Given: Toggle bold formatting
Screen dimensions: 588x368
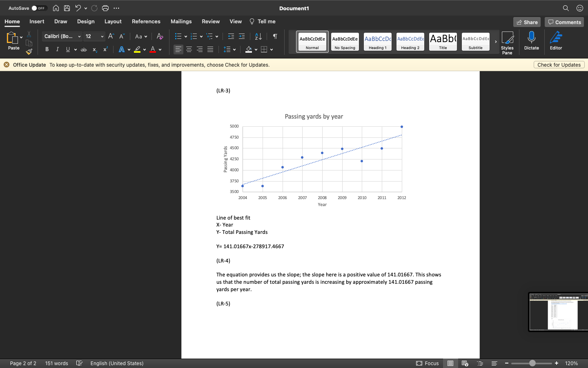Looking at the screenshot, I should (47, 49).
